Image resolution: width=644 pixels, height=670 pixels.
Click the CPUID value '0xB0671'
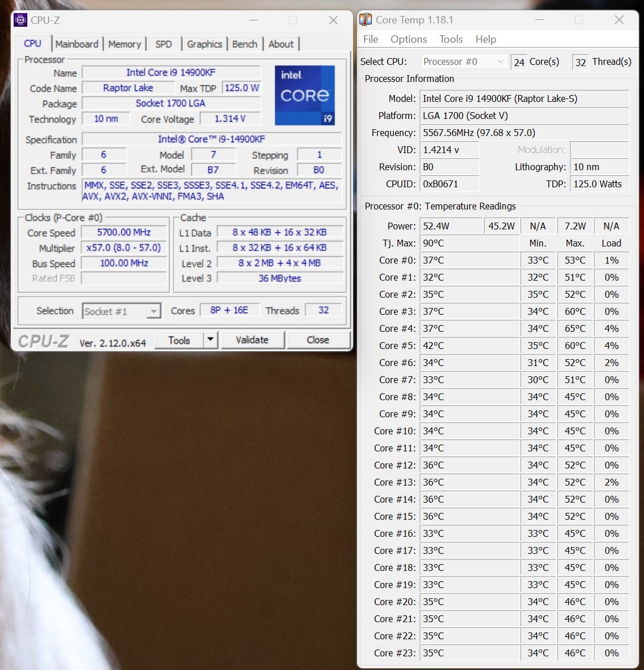(449, 184)
